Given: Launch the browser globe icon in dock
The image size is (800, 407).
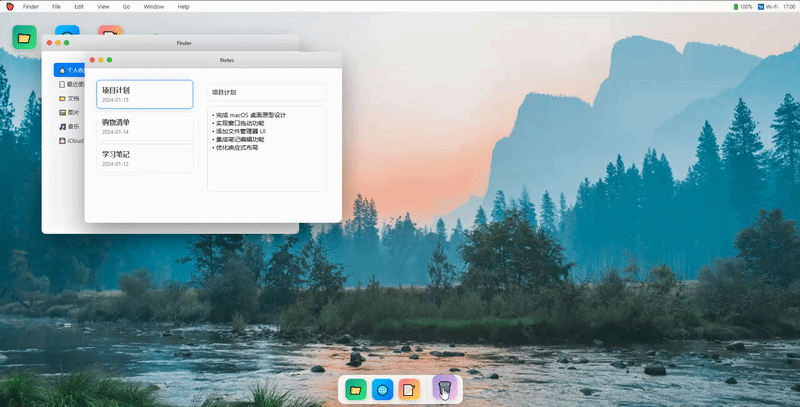Looking at the screenshot, I should (x=381, y=388).
